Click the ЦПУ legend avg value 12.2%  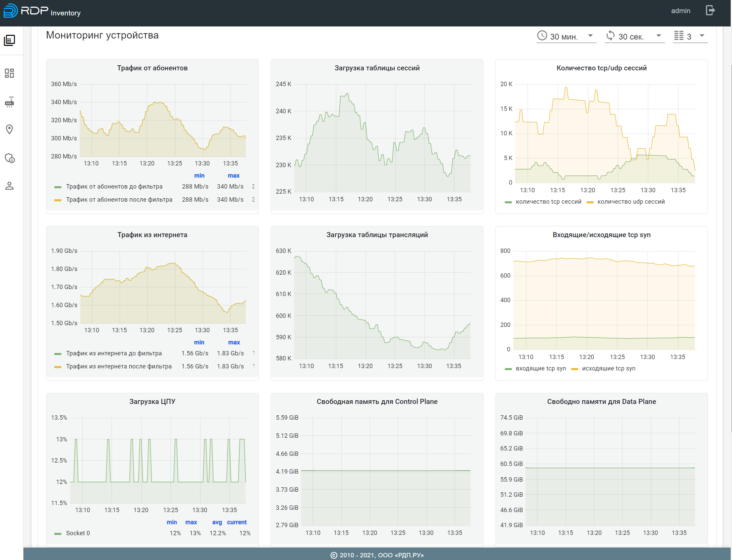click(218, 533)
